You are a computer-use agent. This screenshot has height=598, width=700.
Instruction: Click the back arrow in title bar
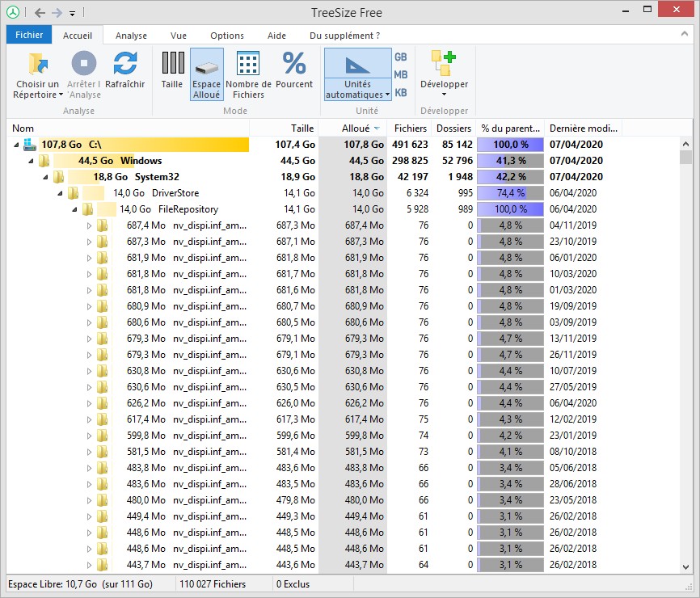[x=40, y=12]
